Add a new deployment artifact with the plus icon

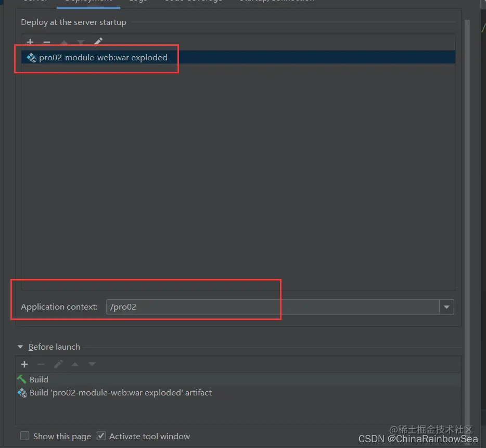pos(30,42)
